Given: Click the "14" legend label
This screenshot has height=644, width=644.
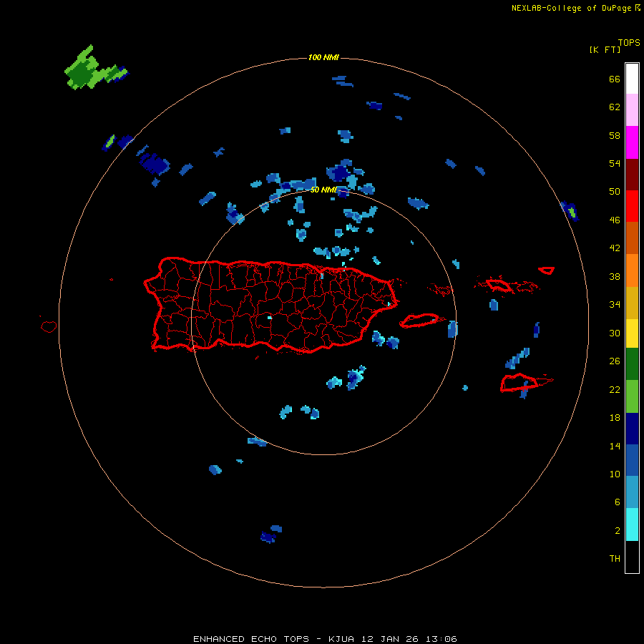Looking at the screenshot, I should pyautogui.click(x=615, y=446).
